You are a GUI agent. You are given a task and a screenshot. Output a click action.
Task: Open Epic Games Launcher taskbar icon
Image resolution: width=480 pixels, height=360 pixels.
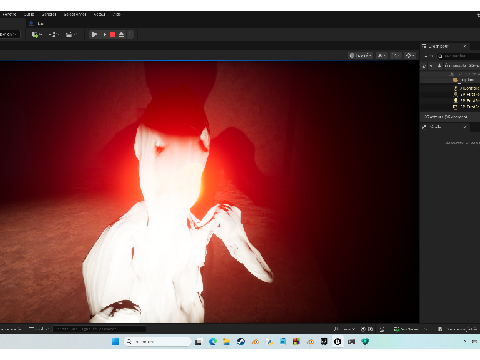(x=324, y=342)
